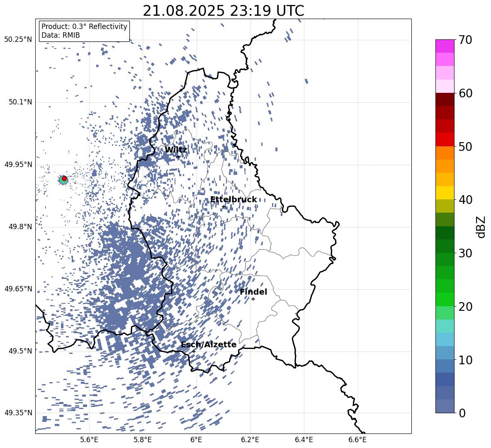Click the colorbar tick label 0

pyautogui.click(x=462, y=413)
